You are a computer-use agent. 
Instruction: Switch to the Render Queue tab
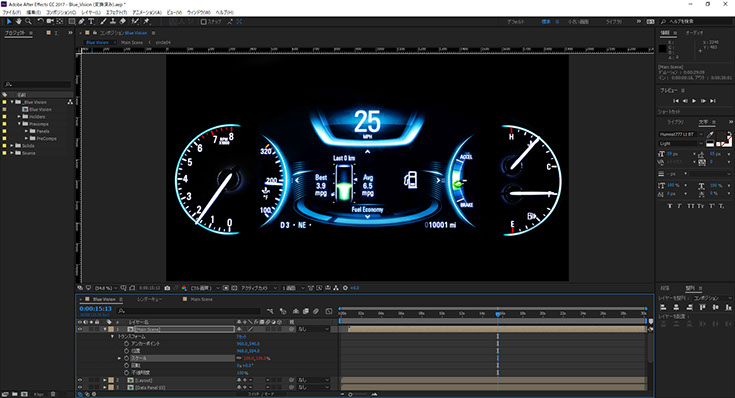(150, 299)
